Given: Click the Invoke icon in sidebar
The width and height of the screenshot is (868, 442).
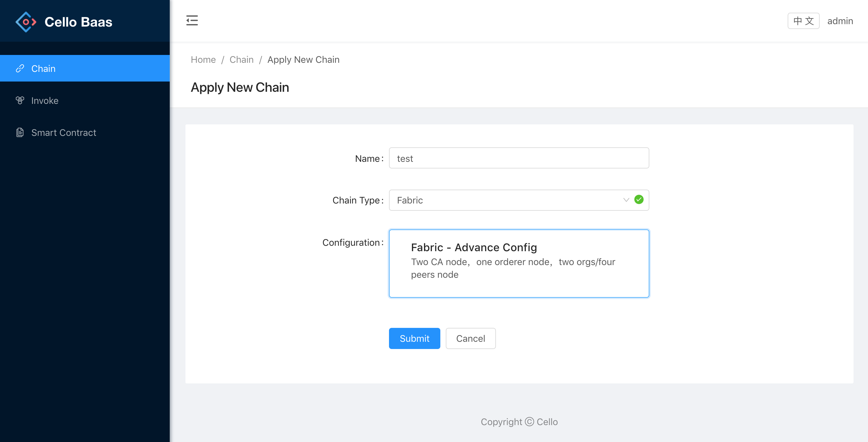Looking at the screenshot, I should pos(20,101).
